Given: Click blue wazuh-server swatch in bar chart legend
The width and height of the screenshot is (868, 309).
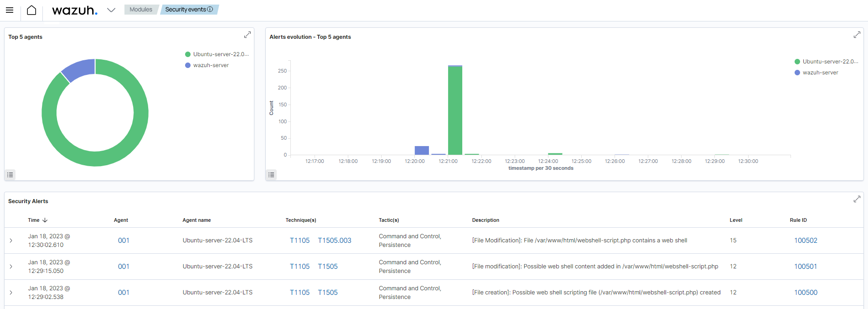Looking at the screenshot, I should pyautogui.click(x=797, y=73).
